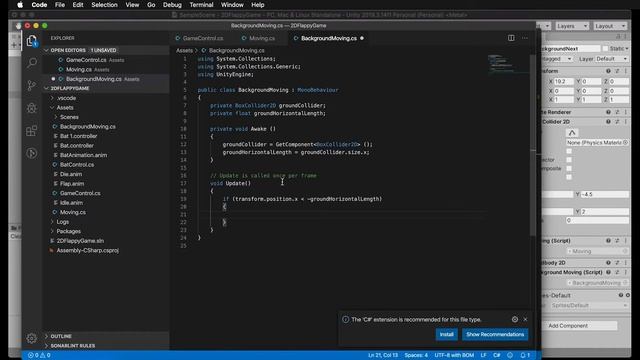Open the Source Control view
640x360 pixels.
[x=32, y=85]
